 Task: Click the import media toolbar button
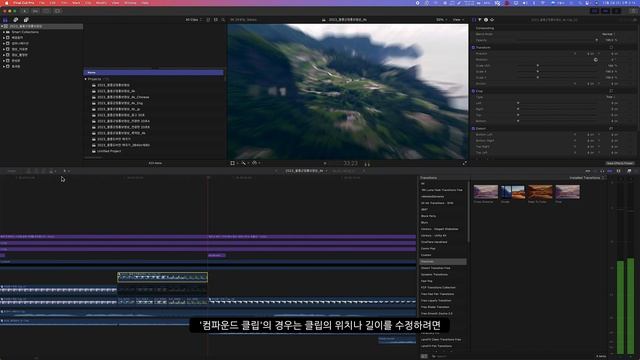pos(25,11)
